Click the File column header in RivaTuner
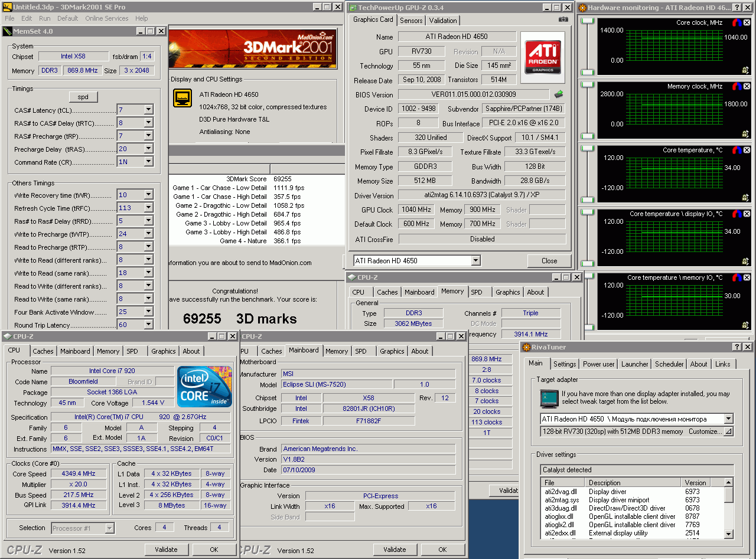 [x=564, y=482]
